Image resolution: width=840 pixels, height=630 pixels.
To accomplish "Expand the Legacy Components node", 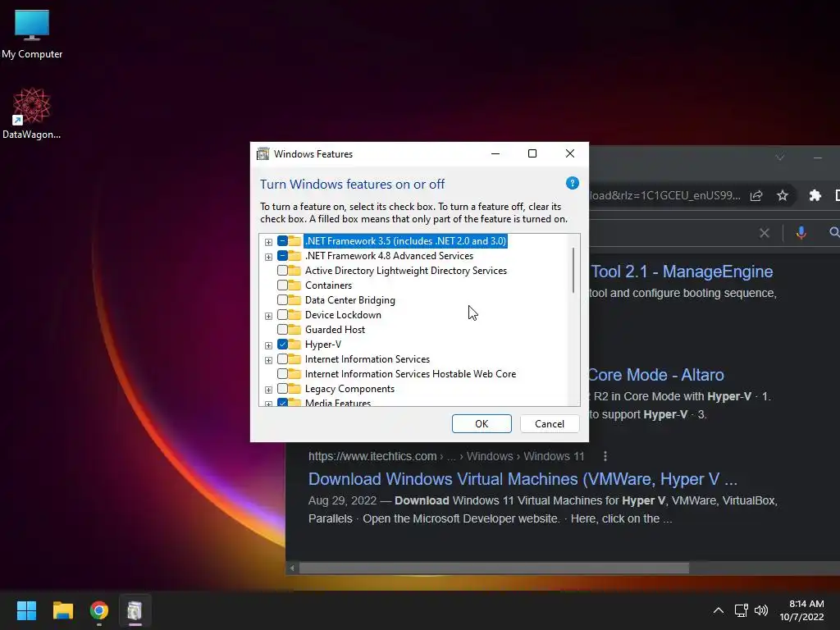I will 268,390.
